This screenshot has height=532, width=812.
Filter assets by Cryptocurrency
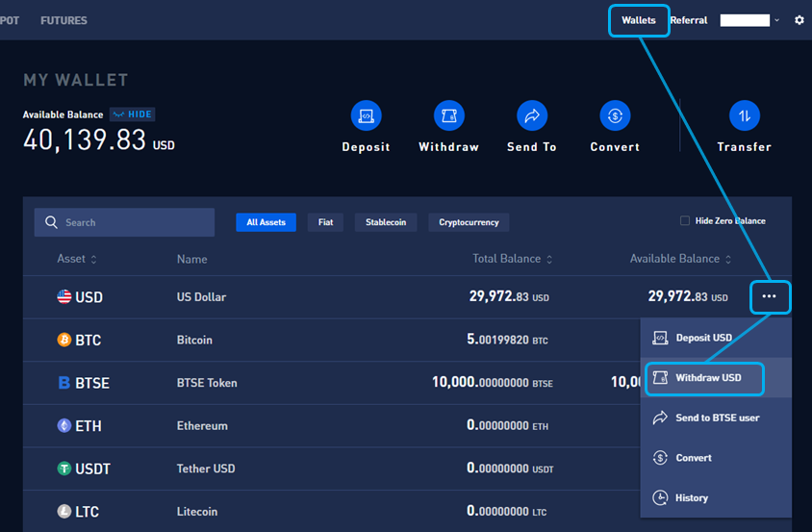point(469,222)
